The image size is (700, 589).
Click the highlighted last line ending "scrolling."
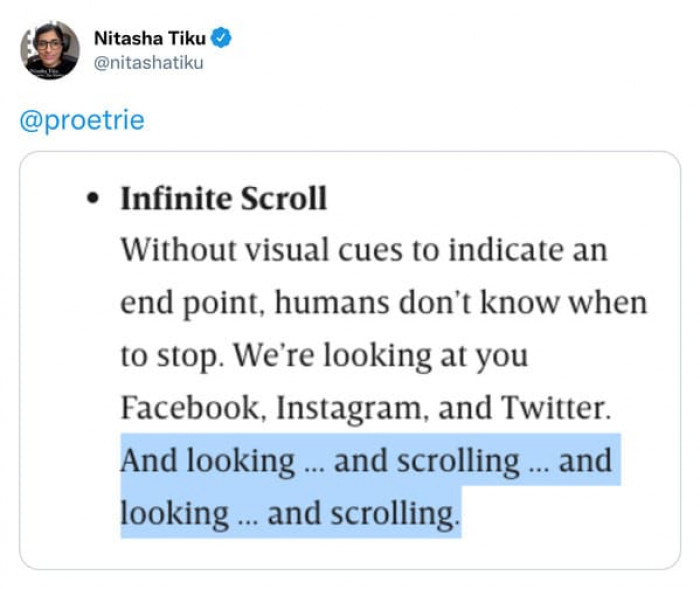[x=290, y=514]
